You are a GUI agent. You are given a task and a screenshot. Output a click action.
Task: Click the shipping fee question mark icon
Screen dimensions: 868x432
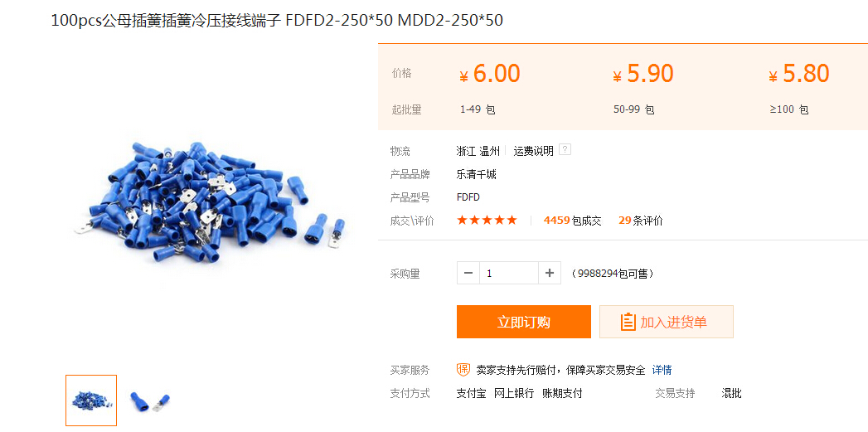click(565, 149)
